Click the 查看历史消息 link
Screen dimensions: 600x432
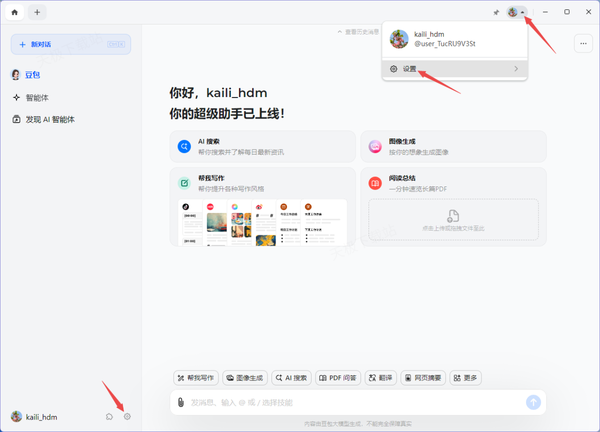[358, 32]
